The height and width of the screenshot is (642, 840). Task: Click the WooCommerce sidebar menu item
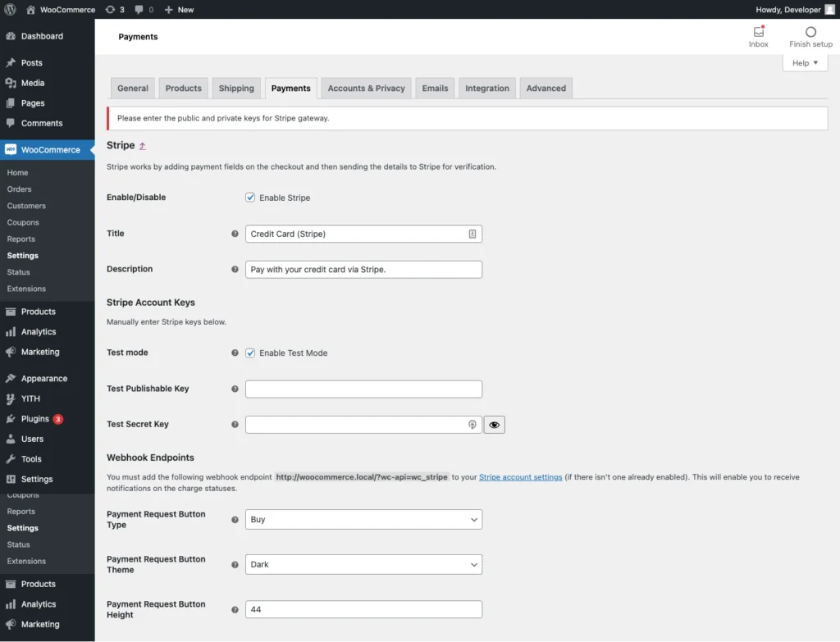coord(47,150)
